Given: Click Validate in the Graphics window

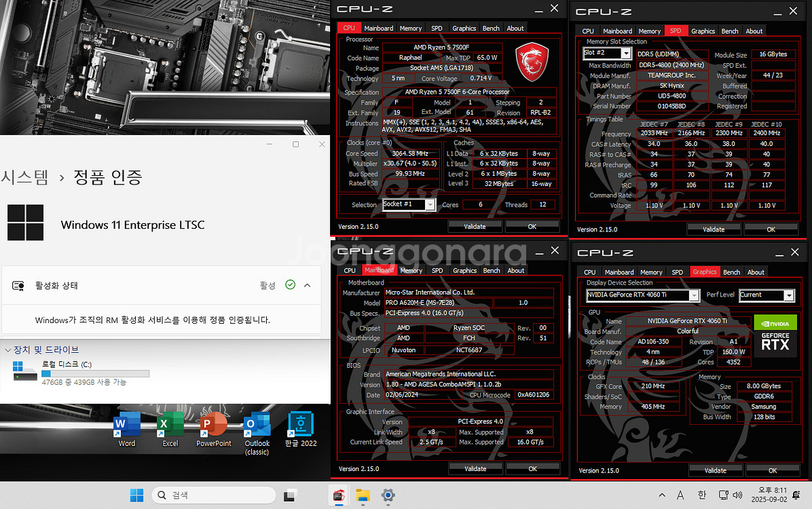Looking at the screenshot, I should coord(715,471).
